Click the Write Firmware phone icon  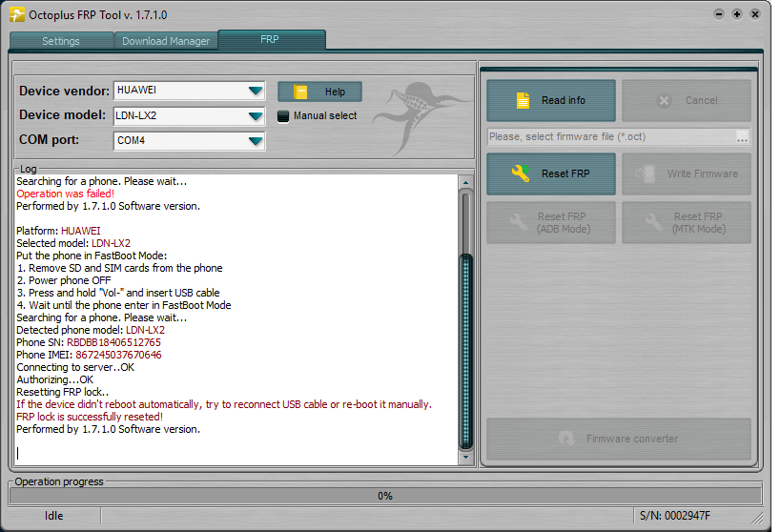coord(645,174)
